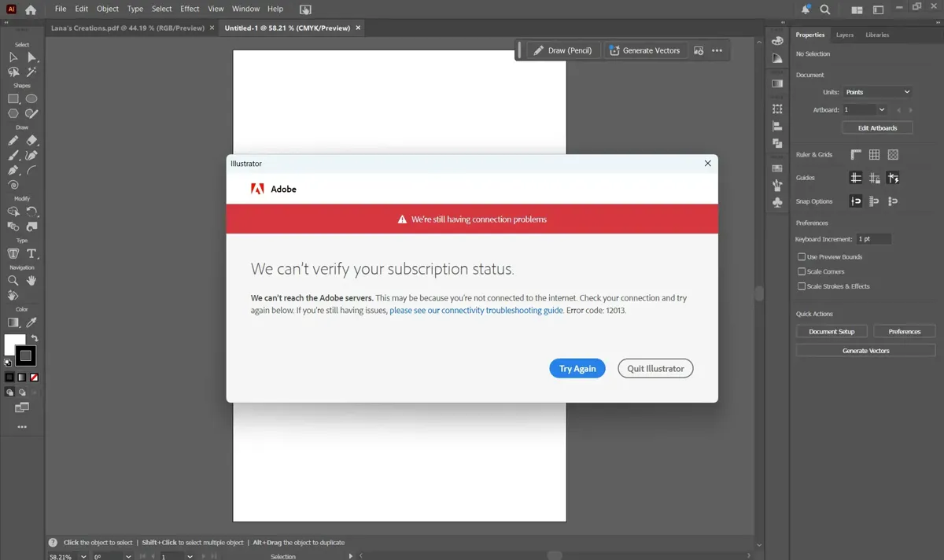Click the Keyboard Increment input field
Screen dimensions: 944x560
(x=873, y=238)
